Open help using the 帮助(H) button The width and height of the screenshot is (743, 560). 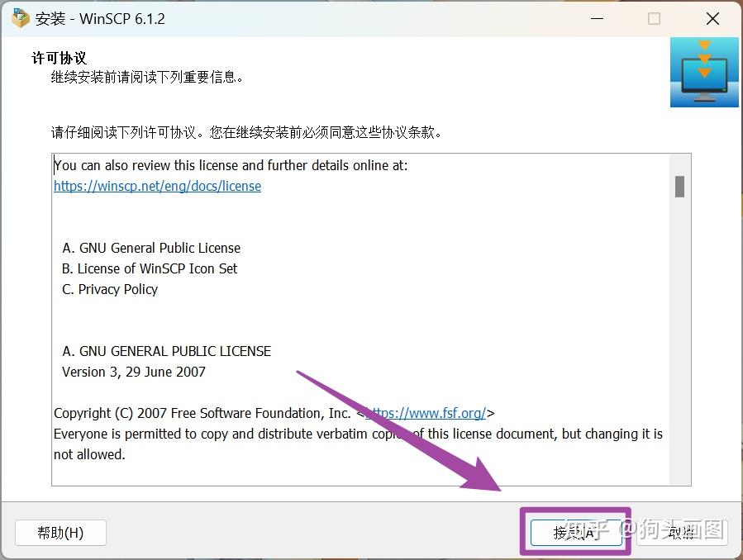coord(60,533)
